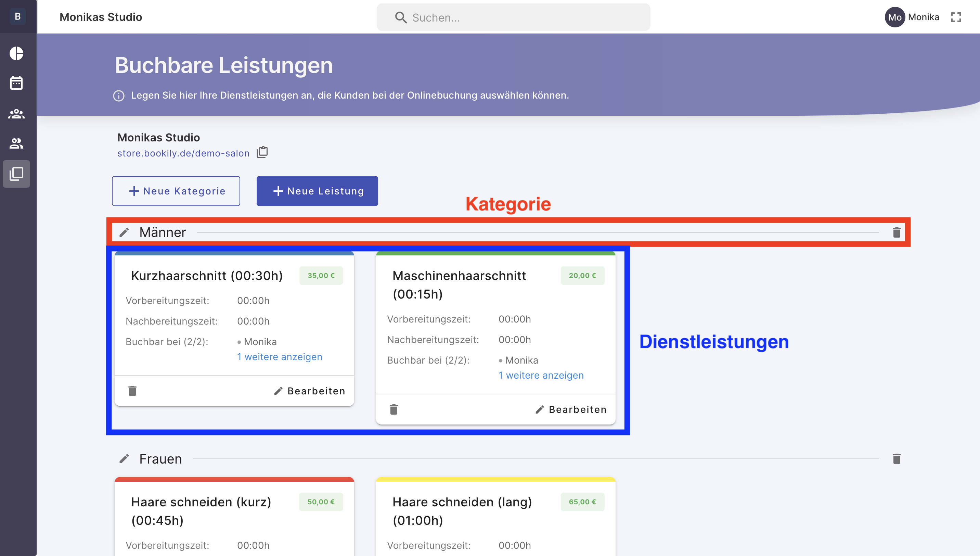The height and width of the screenshot is (556, 980).
Task: Click the B logo in the top-left corner
Action: [17, 16]
